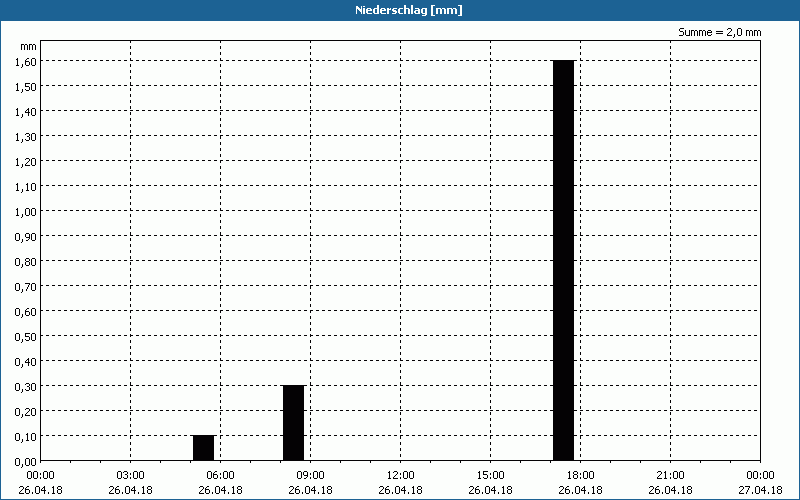Select the 1,40 y-axis value
800x500 pixels.
tap(26, 111)
